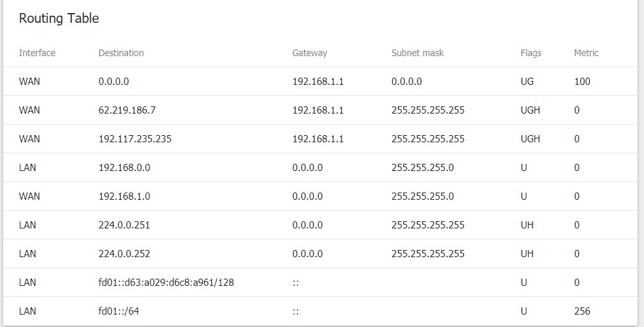Screen dimensions: 644x327
Task: Select the 224.0.0.251 multicast destination
Action: coord(124,225)
